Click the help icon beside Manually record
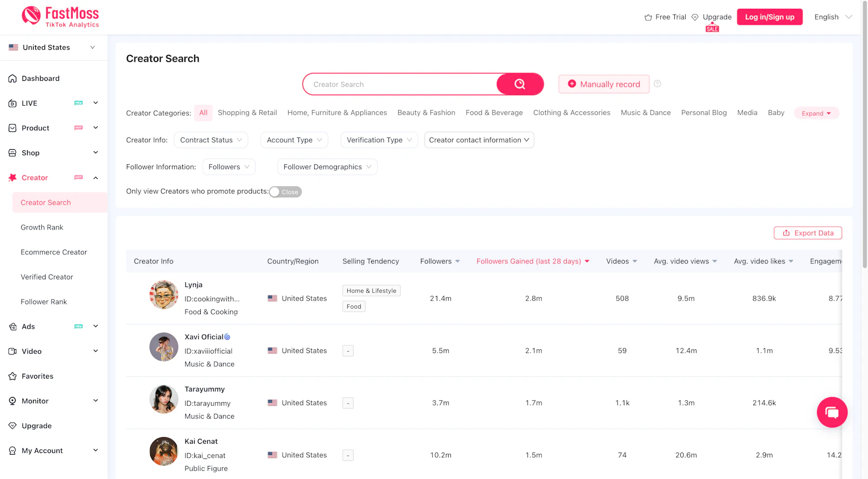The height and width of the screenshot is (479, 868). (657, 84)
